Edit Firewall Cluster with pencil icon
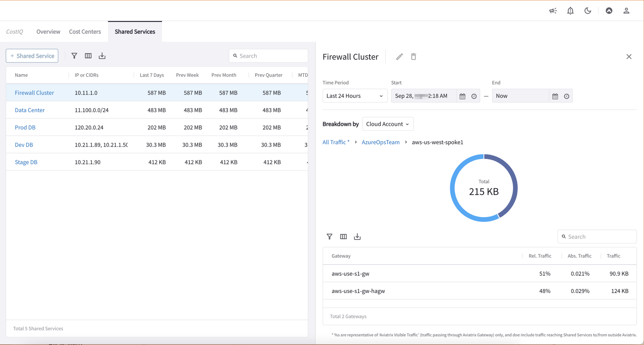Image resolution: width=644 pixels, height=345 pixels. tap(399, 57)
